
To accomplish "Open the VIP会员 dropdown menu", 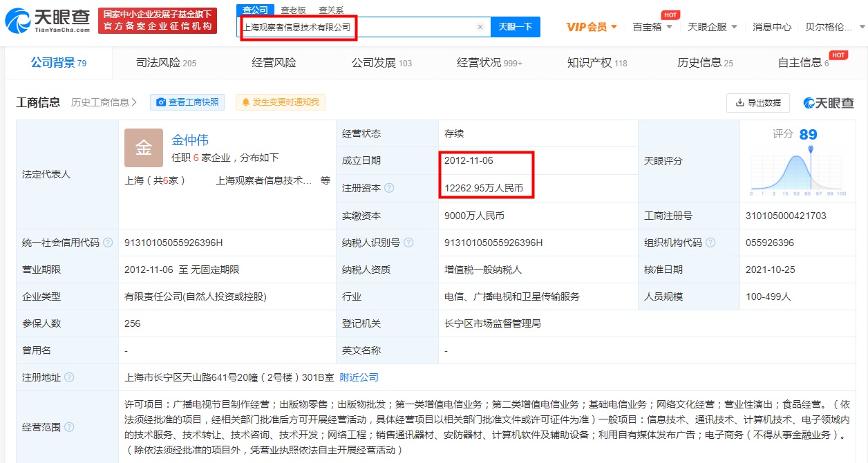I will pos(592,27).
